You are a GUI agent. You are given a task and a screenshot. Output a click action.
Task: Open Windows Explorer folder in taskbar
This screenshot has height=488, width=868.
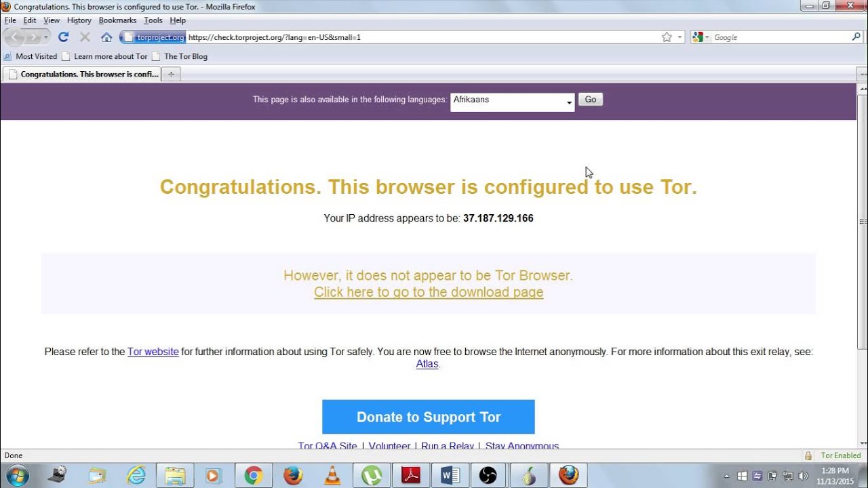click(x=174, y=475)
